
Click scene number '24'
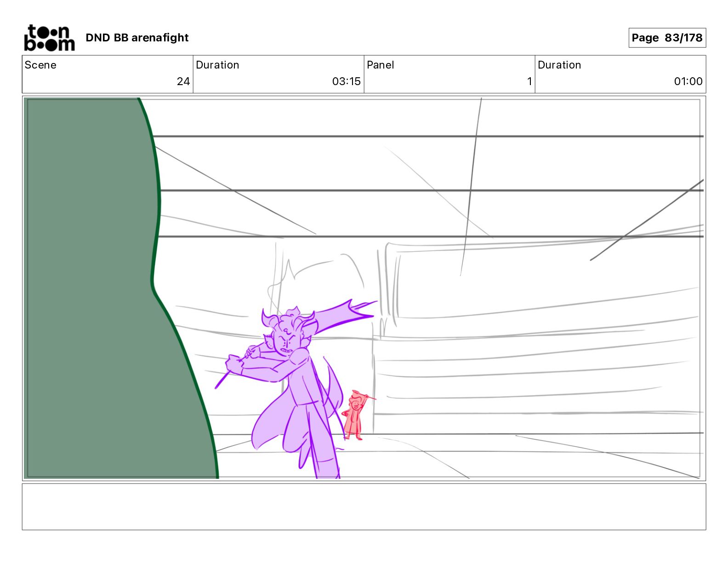click(183, 81)
